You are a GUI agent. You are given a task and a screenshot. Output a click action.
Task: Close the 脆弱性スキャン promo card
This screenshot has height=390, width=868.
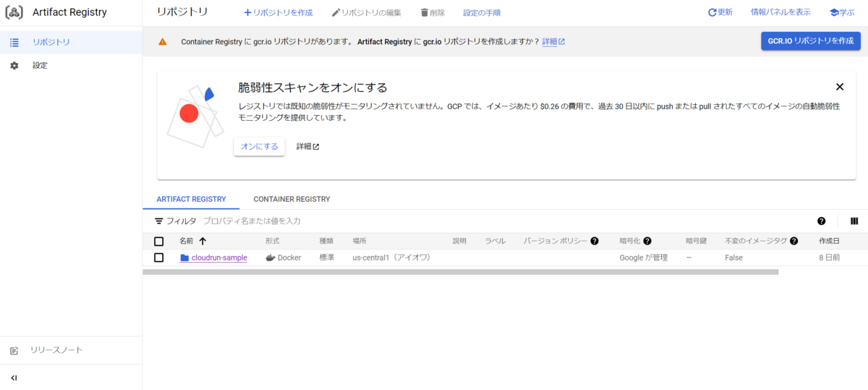pos(840,87)
